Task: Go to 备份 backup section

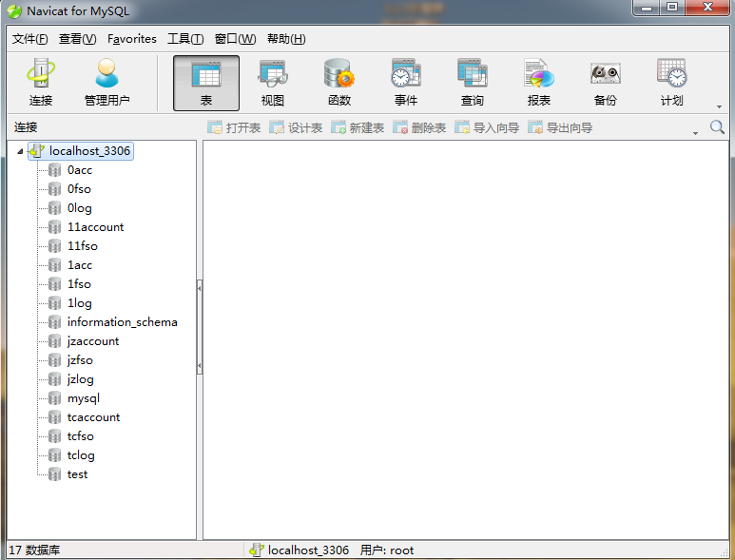Action: pyautogui.click(x=606, y=83)
